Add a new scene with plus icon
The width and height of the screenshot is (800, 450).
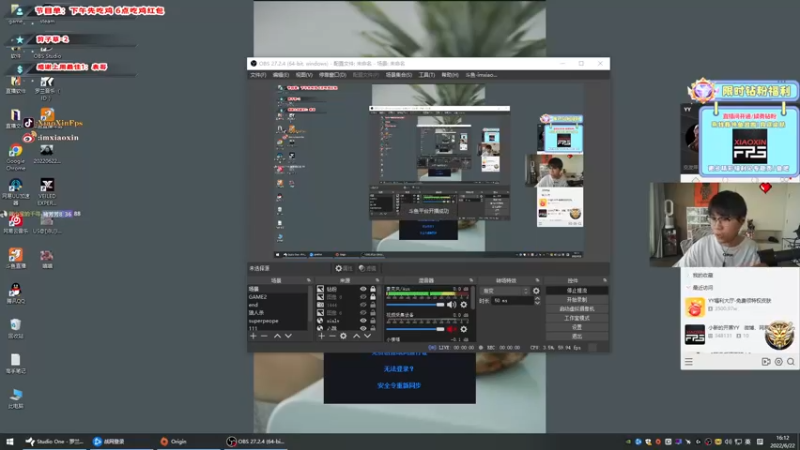[x=254, y=336]
